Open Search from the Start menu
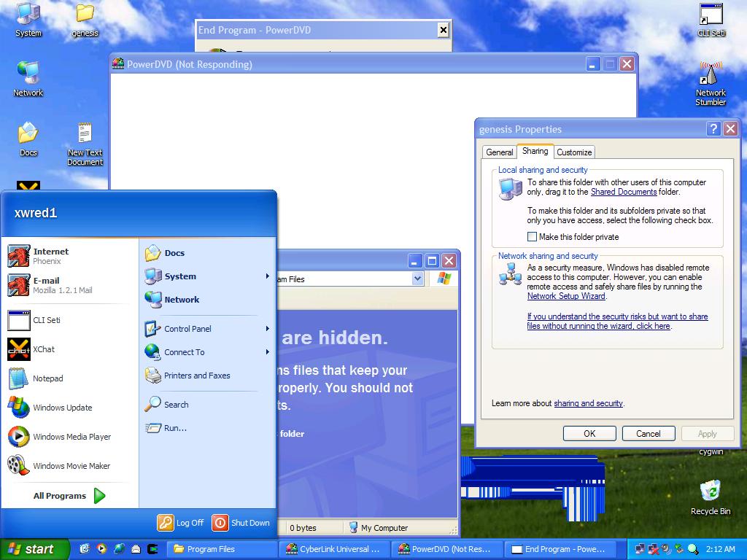747x560 pixels. 207,404
